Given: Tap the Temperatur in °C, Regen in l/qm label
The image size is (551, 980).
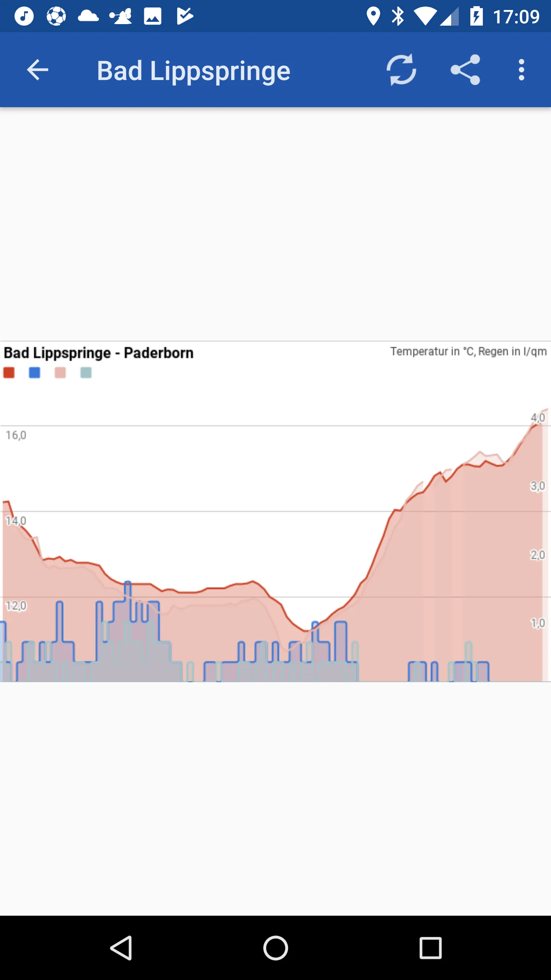Looking at the screenshot, I should [x=468, y=351].
